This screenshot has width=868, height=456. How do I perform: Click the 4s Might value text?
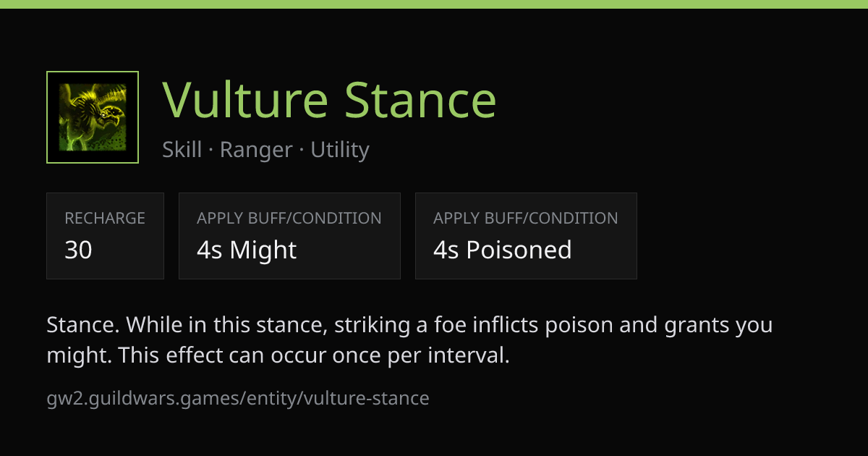pyautogui.click(x=247, y=250)
